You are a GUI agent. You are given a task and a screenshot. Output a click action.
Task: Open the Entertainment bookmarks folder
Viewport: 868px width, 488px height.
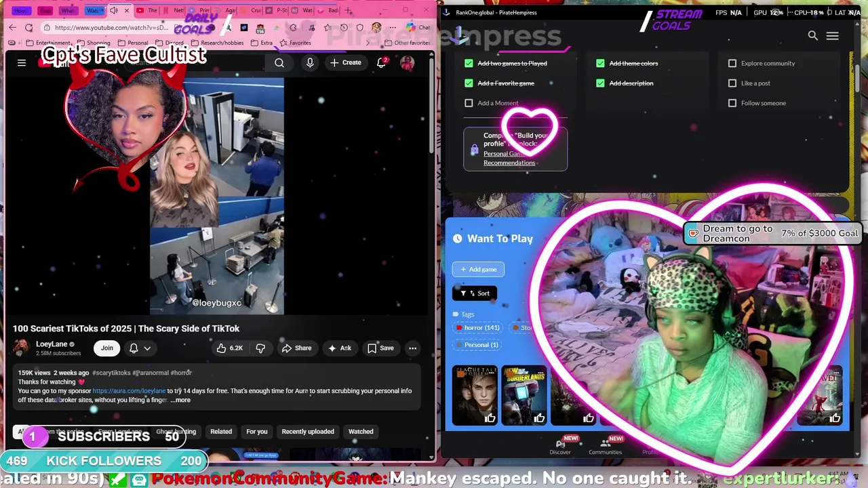(47, 43)
